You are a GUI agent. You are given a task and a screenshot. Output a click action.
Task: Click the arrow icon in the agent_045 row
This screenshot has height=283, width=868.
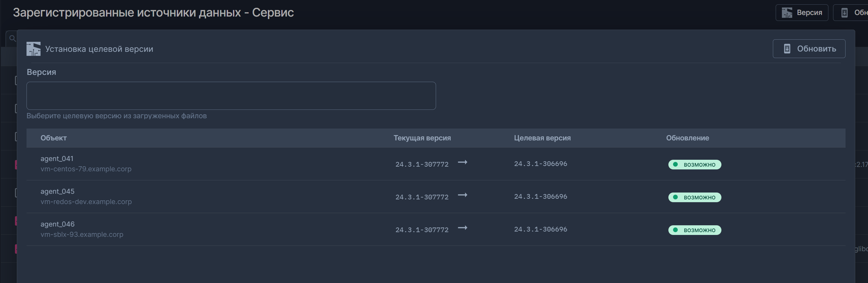click(462, 195)
